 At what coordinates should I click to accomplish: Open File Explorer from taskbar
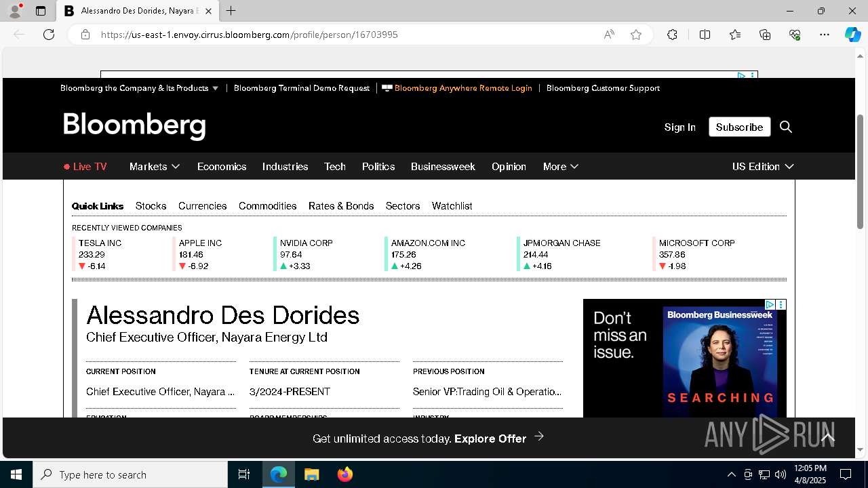point(311,474)
